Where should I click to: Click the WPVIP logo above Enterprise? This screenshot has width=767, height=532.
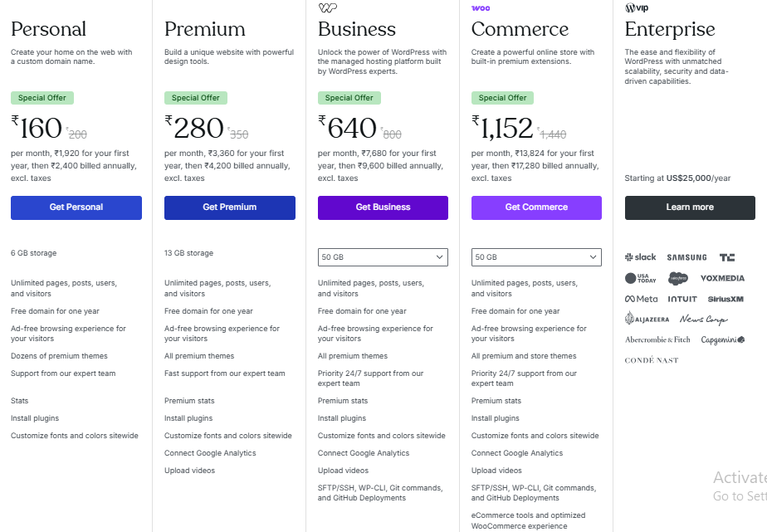point(636,7)
